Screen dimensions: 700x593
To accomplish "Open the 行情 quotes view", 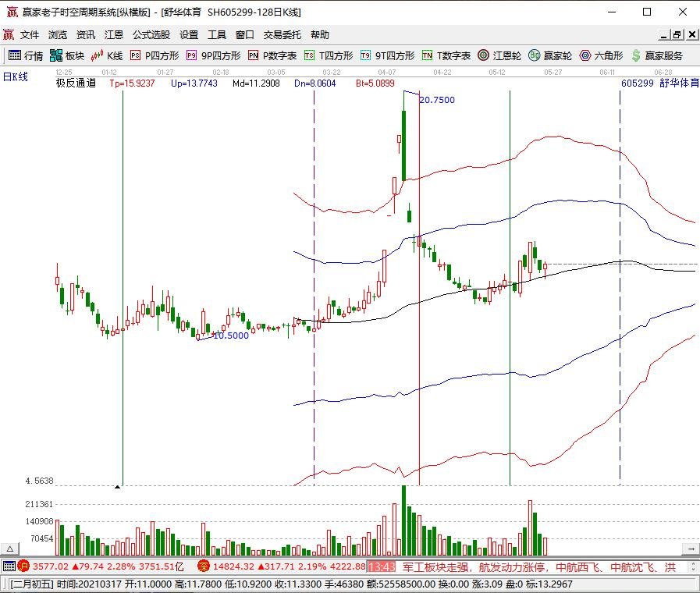I will 26,55.
